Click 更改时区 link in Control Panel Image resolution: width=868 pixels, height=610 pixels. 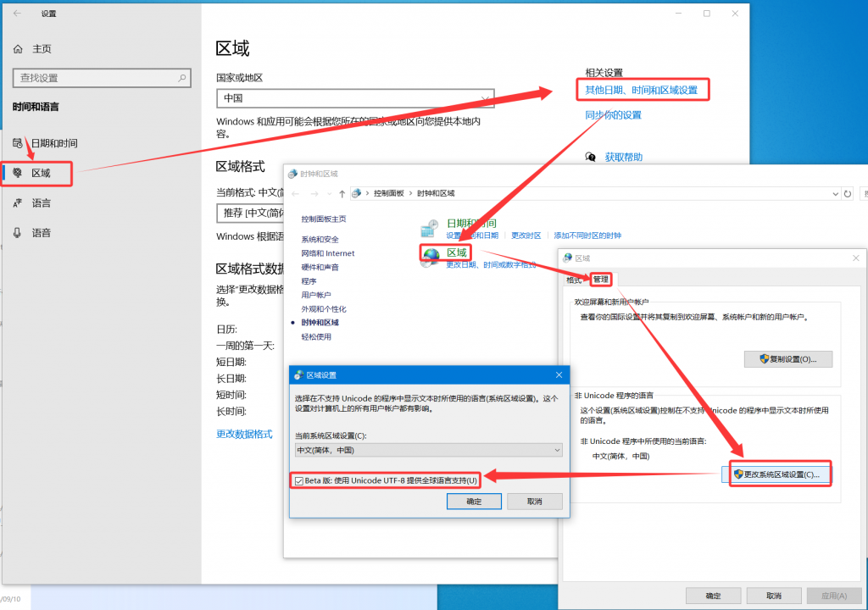pyautogui.click(x=526, y=236)
